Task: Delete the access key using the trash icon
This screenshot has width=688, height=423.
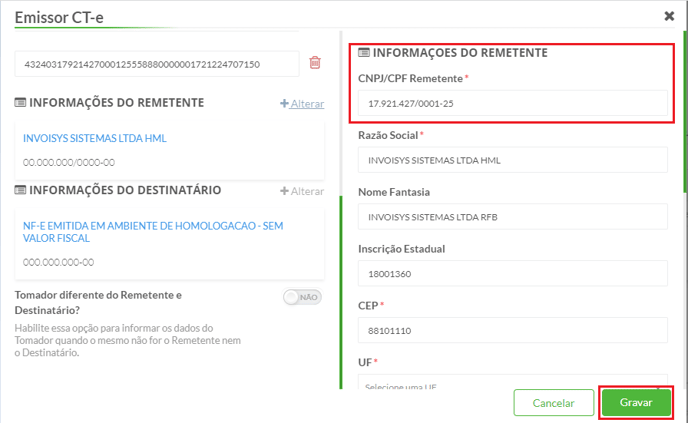Action: pyautogui.click(x=315, y=63)
